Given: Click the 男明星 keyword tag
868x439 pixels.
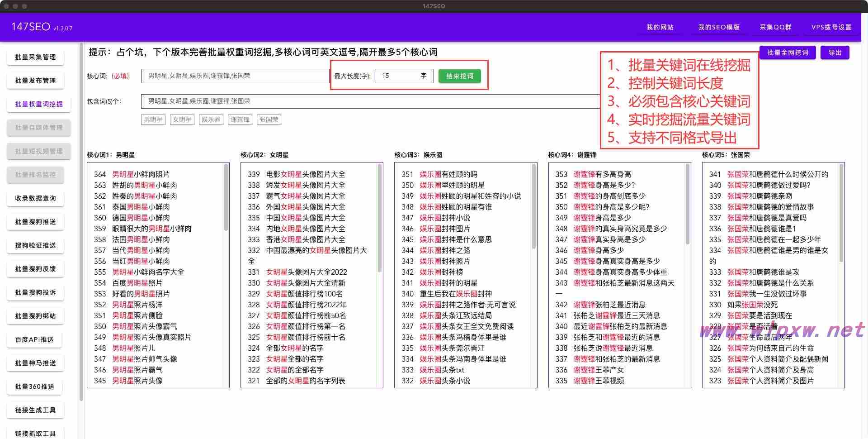Looking at the screenshot, I should [153, 119].
